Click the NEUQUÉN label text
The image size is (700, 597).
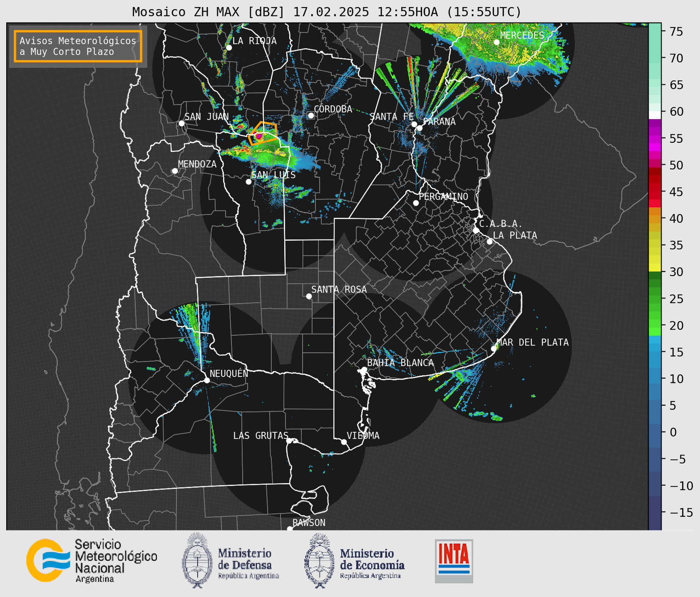pyautogui.click(x=229, y=373)
